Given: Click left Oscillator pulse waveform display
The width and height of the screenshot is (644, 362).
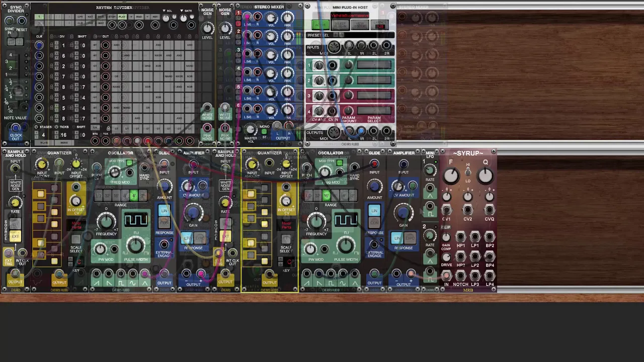Looking at the screenshot, I should (136, 220).
